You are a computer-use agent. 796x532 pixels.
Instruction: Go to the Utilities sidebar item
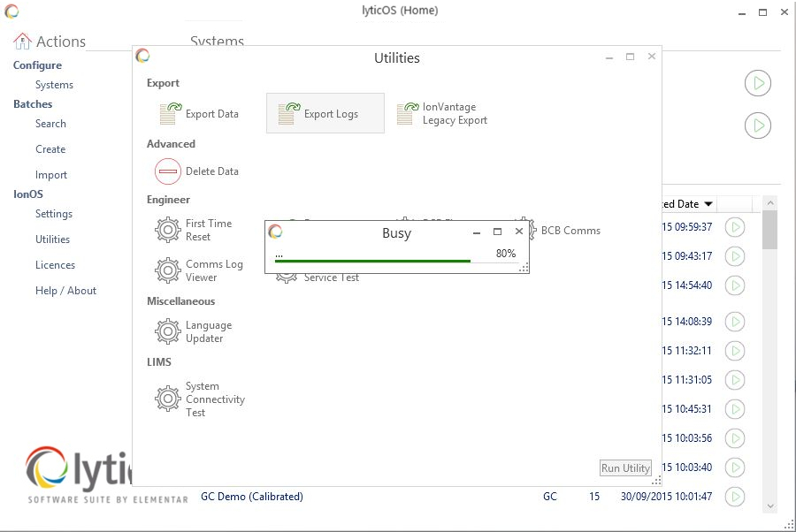point(52,239)
